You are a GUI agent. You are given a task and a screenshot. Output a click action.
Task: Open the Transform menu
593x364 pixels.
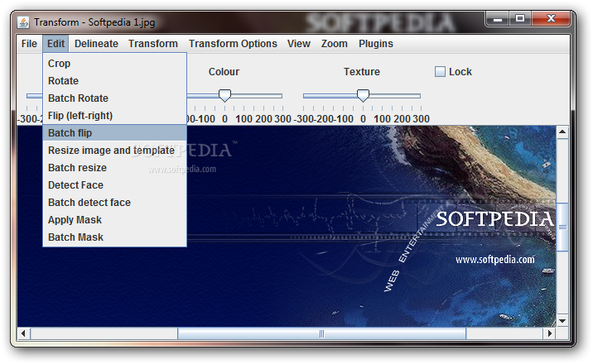(x=152, y=44)
